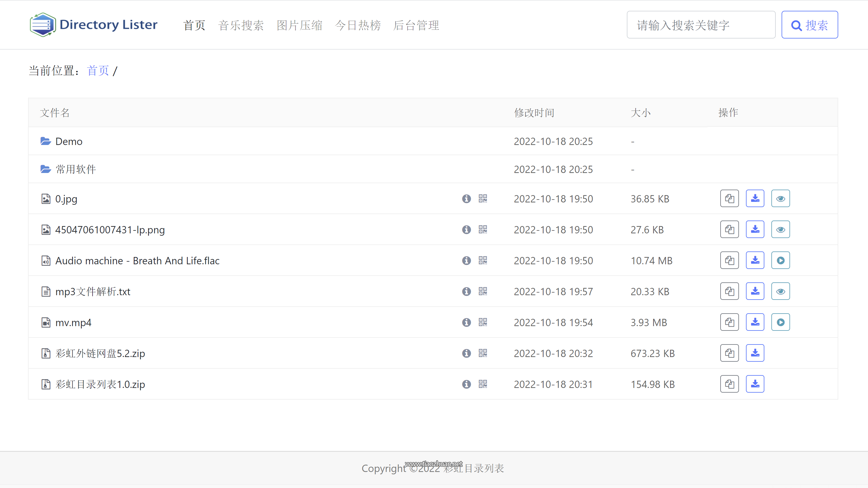The image size is (868, 488).
Task: Open 彩虹外链网盘5.2.zip
Action: pyautogui.click(x=100, y=354)
